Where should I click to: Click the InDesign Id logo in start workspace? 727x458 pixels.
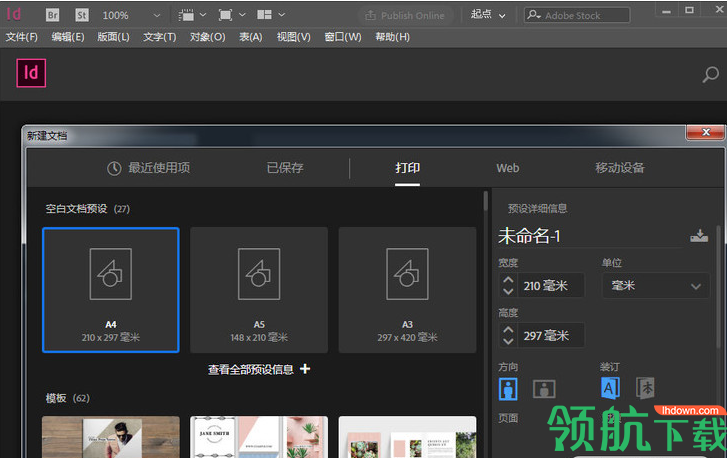tap(31, 73)
